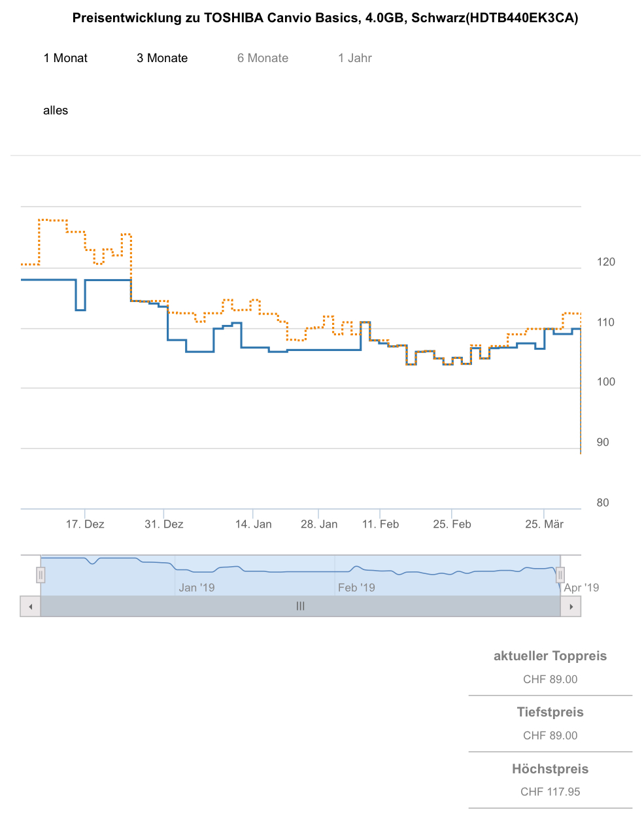Click the "25. Mär" x-axis label
Viewport: 644px width, 825px height.
pos(545,524)
